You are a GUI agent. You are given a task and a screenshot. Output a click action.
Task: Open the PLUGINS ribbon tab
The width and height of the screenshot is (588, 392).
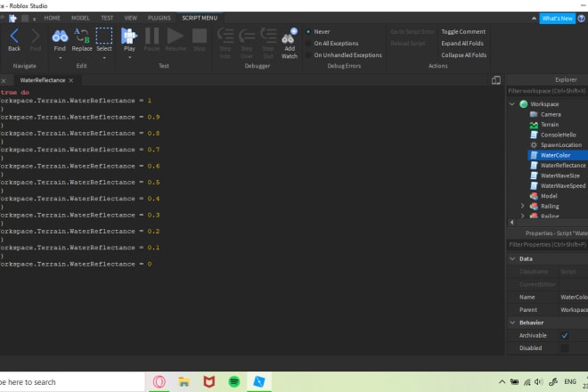pos(159,18)
